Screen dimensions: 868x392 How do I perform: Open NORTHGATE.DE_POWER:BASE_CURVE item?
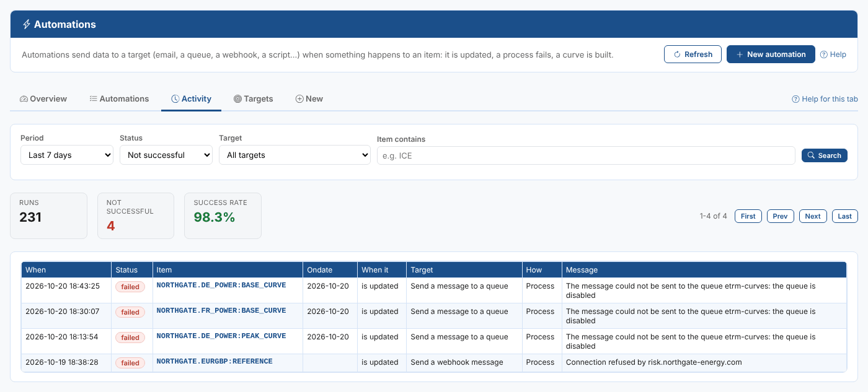(221, 285)
